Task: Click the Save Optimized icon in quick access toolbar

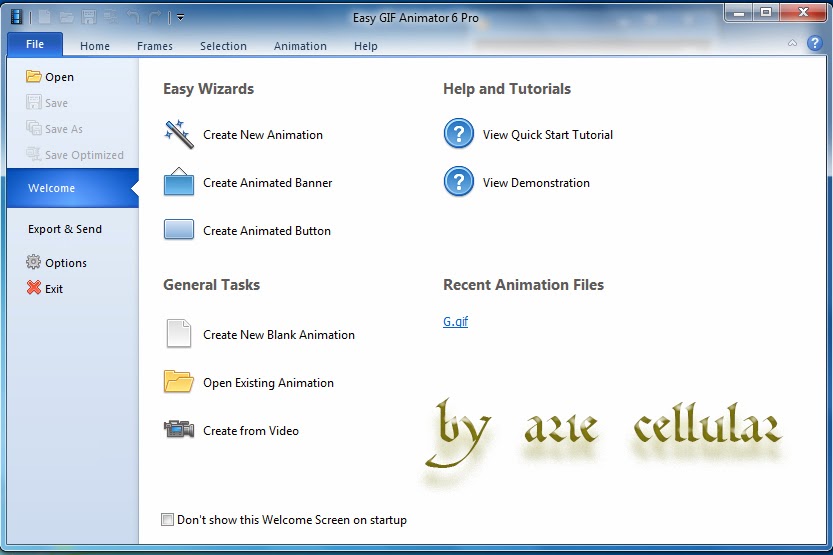Action: point(110,18)
